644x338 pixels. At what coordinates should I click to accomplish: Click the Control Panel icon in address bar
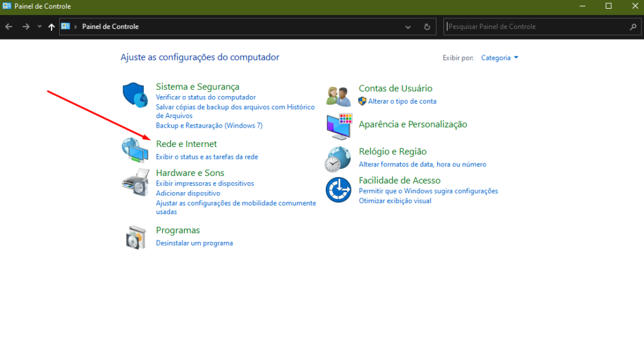65,26
